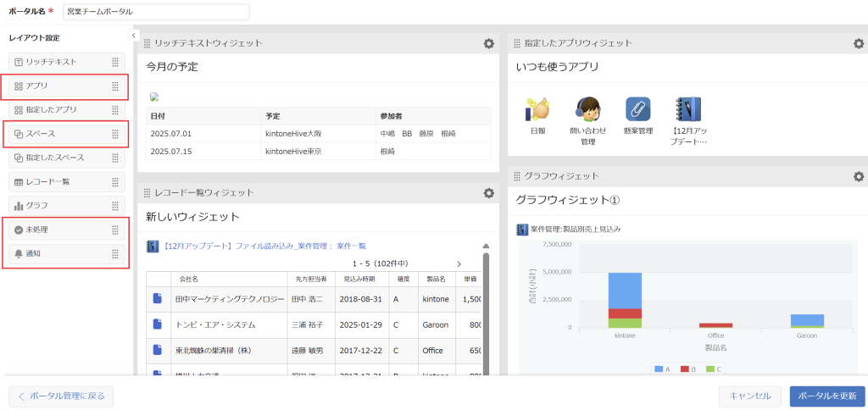Collapse the layout settings sidebar
868x410 pixels.
point(134,36)
